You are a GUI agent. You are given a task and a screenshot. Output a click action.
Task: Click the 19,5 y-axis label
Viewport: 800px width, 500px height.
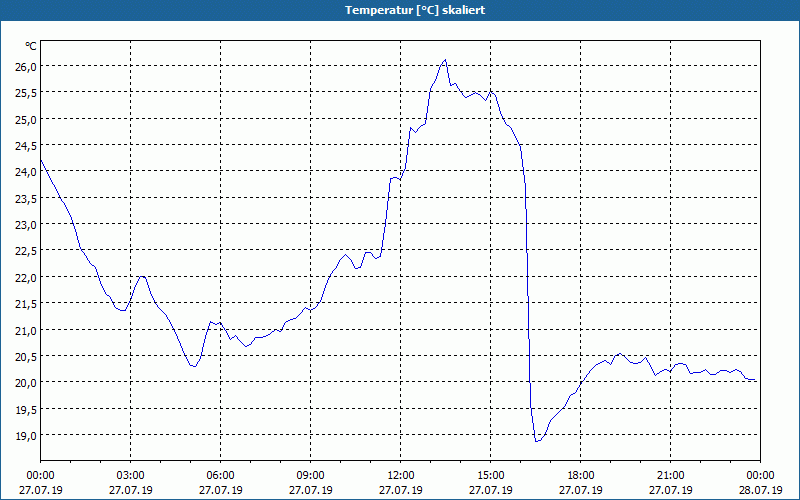24,409
